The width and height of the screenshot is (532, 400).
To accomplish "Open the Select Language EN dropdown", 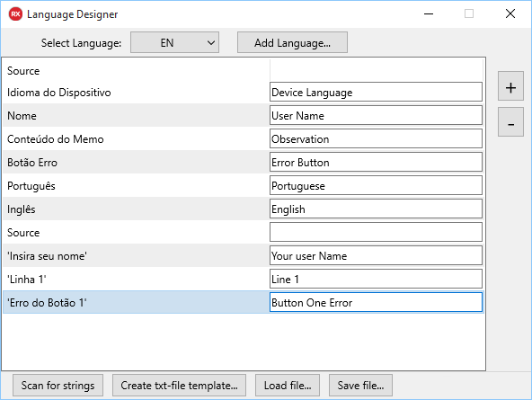I will [174, 43].
